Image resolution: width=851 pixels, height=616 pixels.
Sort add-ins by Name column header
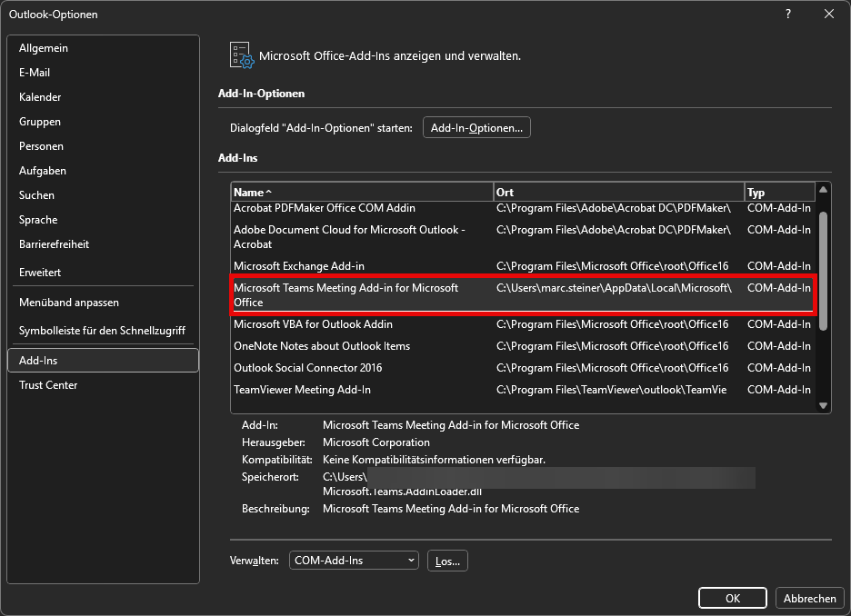(x=362, y=193)
